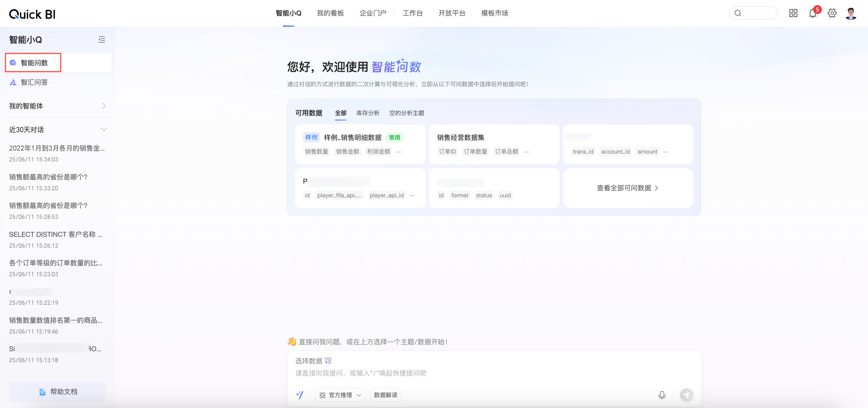Go to 开放平台 top tab

pyautogui.click(x=452, y=13)
